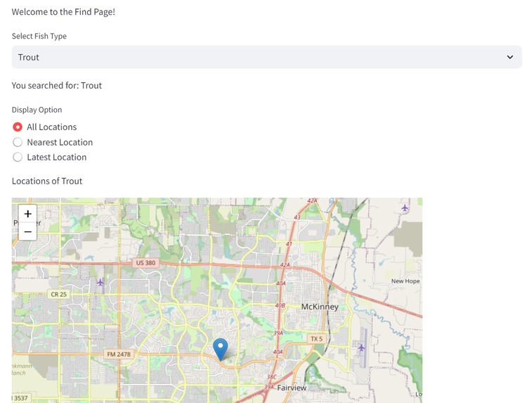Click the New Hope label on map

[x=406, y=281]
